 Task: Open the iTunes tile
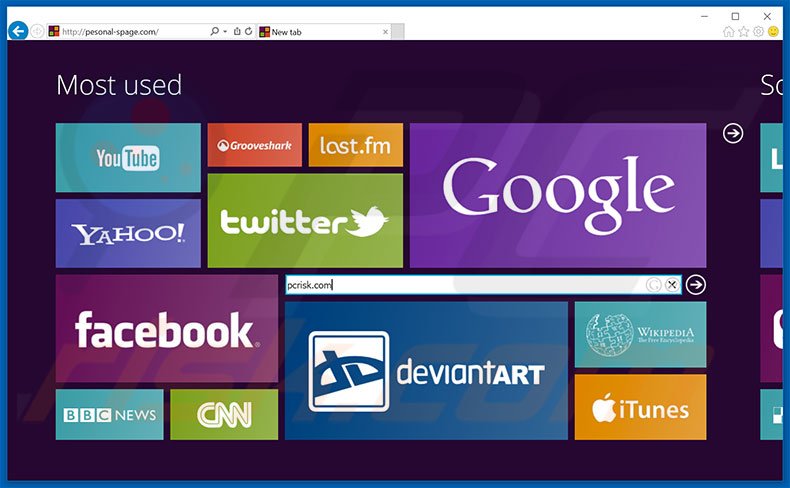(640, 407)
